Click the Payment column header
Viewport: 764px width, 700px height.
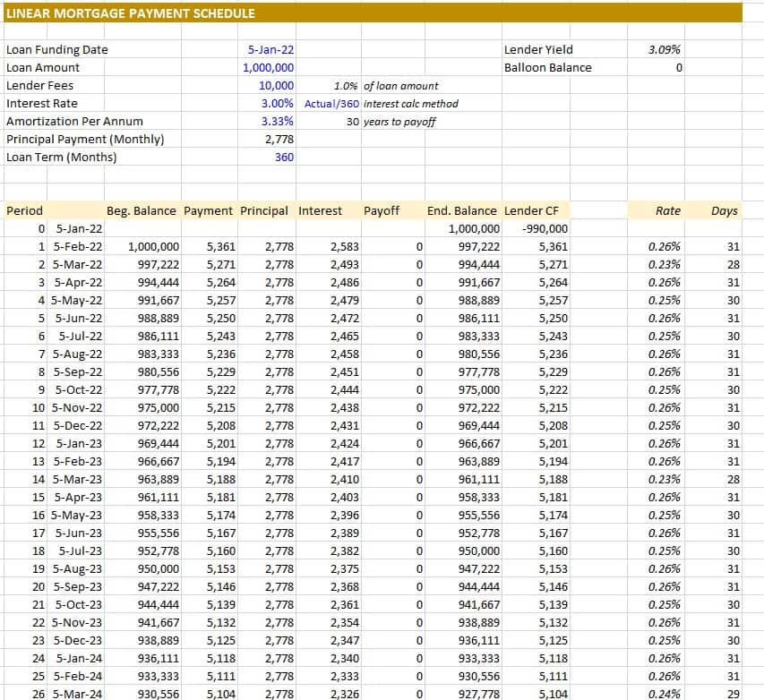pos(208,211)
